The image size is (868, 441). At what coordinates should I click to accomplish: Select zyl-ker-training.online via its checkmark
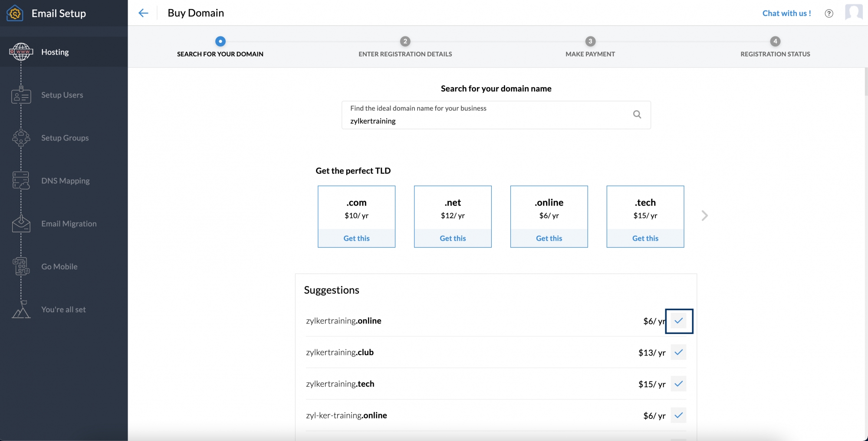679,415
